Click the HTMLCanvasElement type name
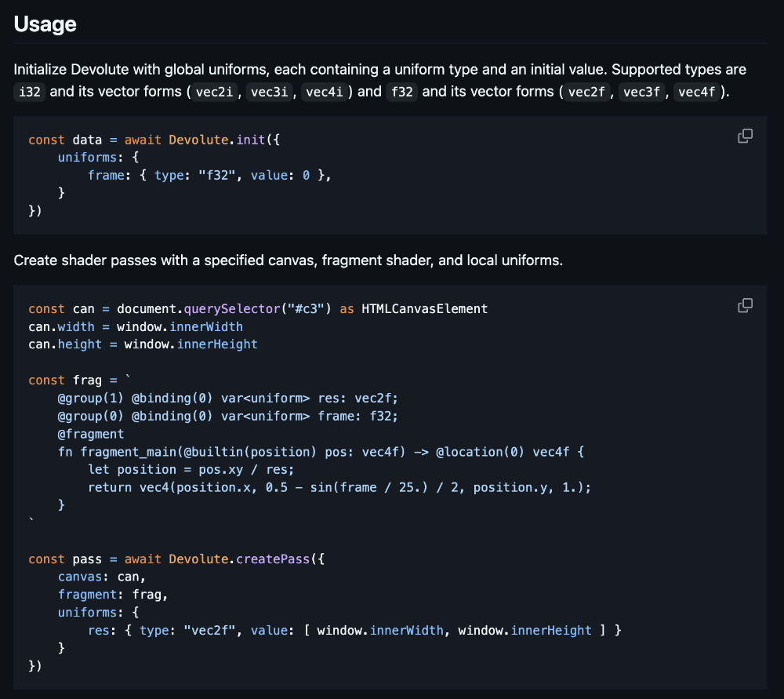 pyautogui.click(x=424, y=309)
